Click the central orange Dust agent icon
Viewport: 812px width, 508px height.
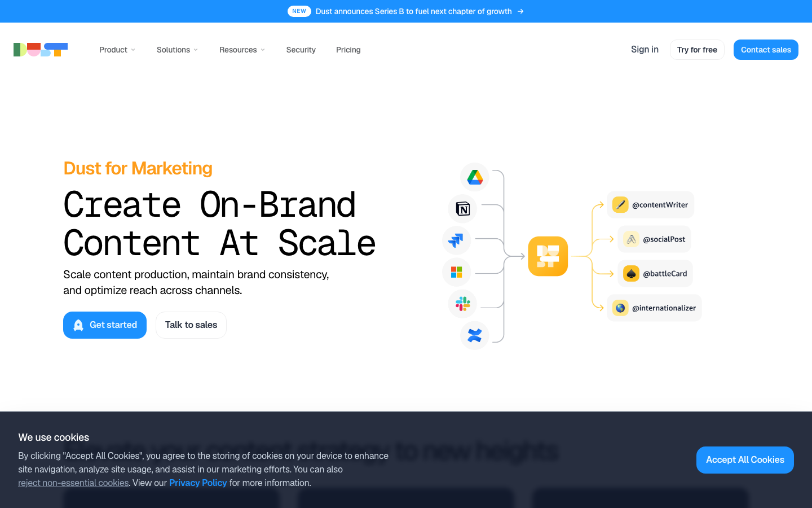[548, 256]
